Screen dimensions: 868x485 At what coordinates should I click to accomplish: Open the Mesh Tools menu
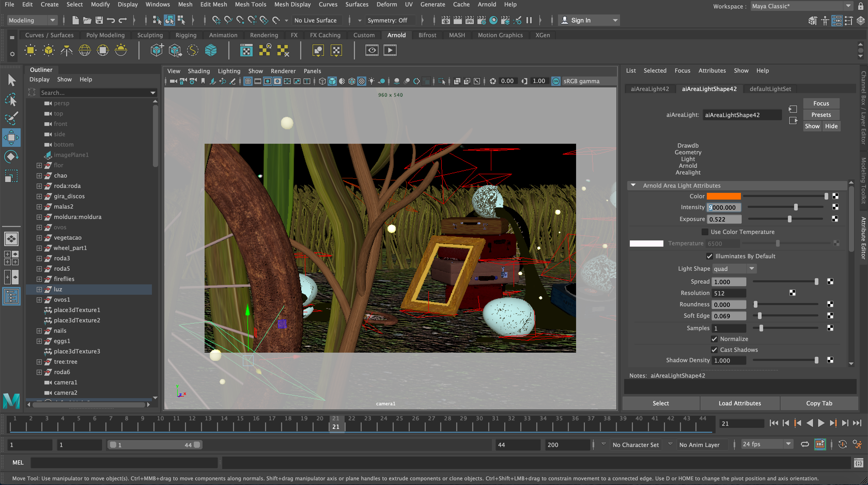point(250,4)
